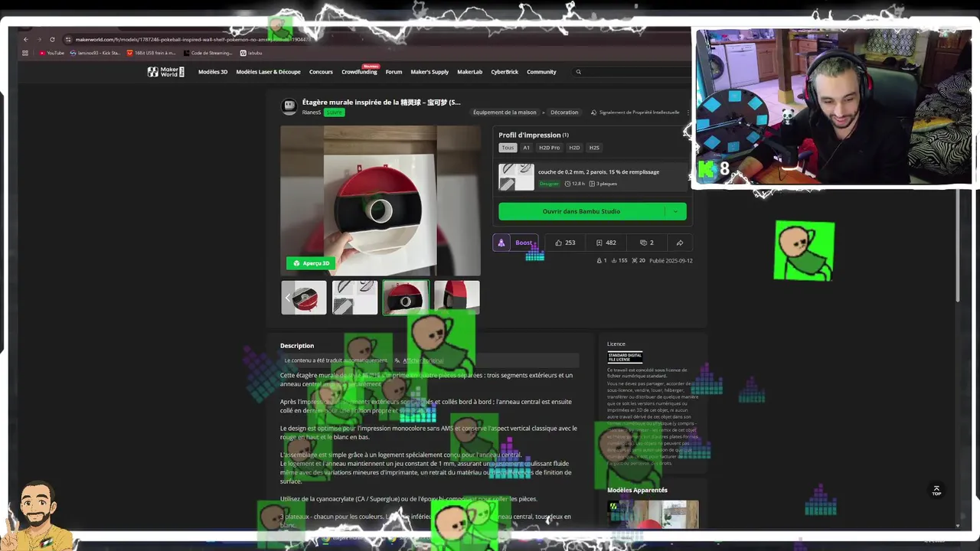This screenshot has width=980, height=551.
Task: Open Maker's Supply store
Action: [x=430, y=72]
